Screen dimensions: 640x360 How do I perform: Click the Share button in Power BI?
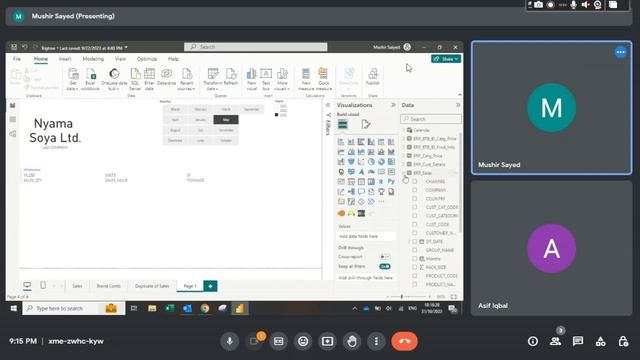[446, 59]
